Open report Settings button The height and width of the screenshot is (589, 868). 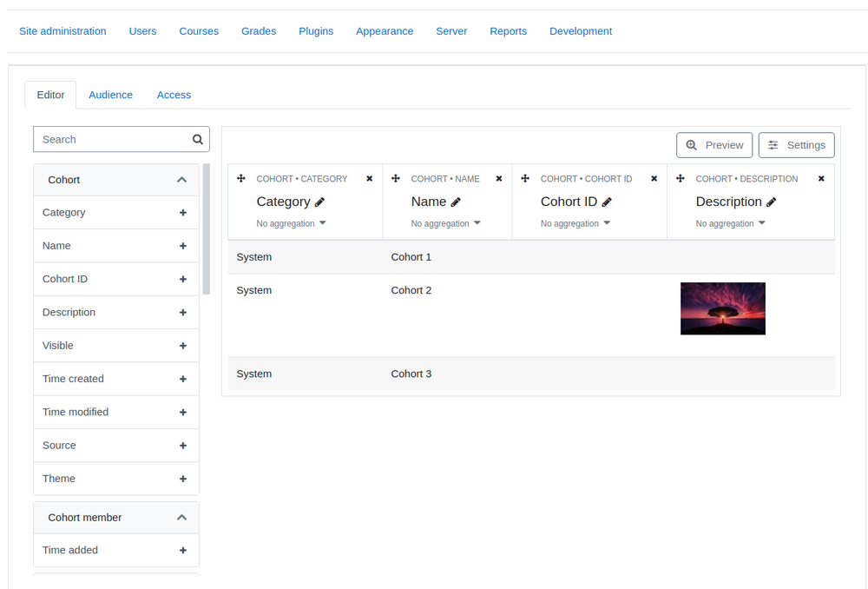pos(796,145)
